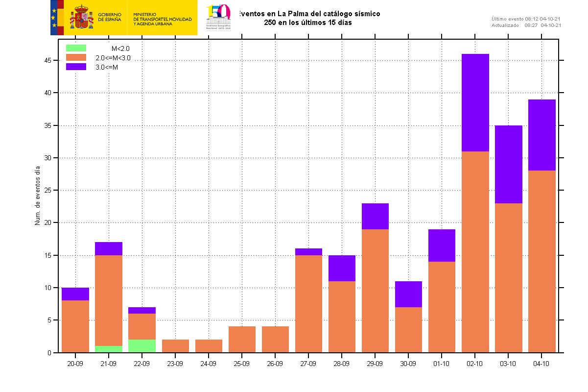Click the 'Último evento 08:12 04-10-21' text
This screenshot has width=588, height=392.
(x=526, y=19)
